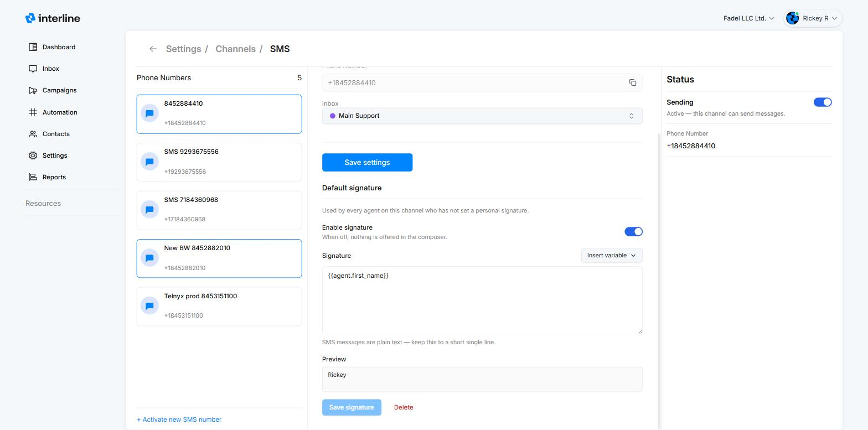Click the Resources section heading
The width and height of the screenshot is (868, 430).
point(43,203)
